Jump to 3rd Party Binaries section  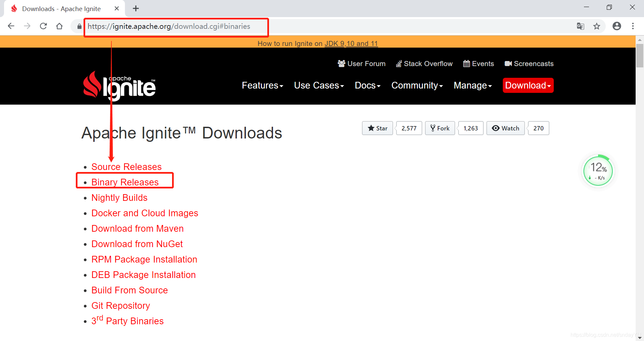pyautogui.click(x=127, y=320)
